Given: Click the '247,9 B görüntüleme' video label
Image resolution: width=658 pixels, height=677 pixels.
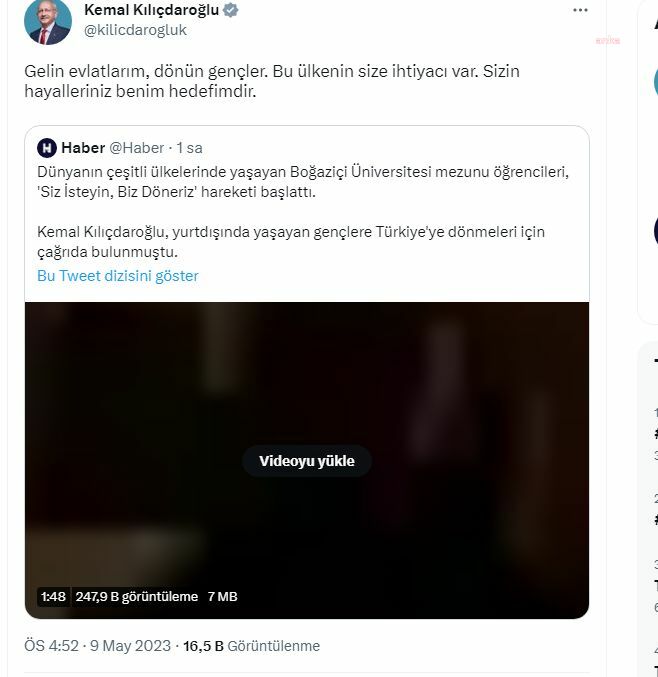Looking at the screenshot, I should 137,597.
